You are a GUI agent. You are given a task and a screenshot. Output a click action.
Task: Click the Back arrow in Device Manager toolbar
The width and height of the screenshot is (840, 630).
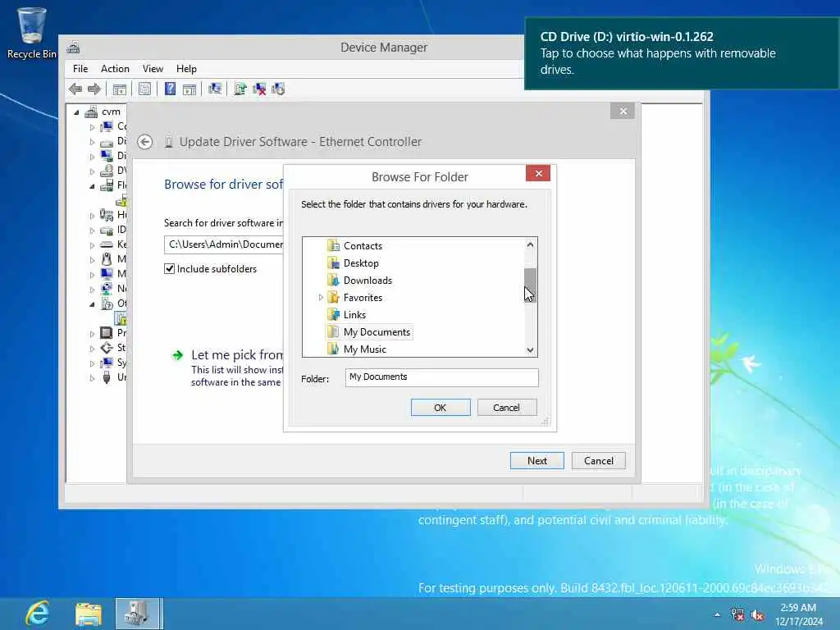coord(75,89)
